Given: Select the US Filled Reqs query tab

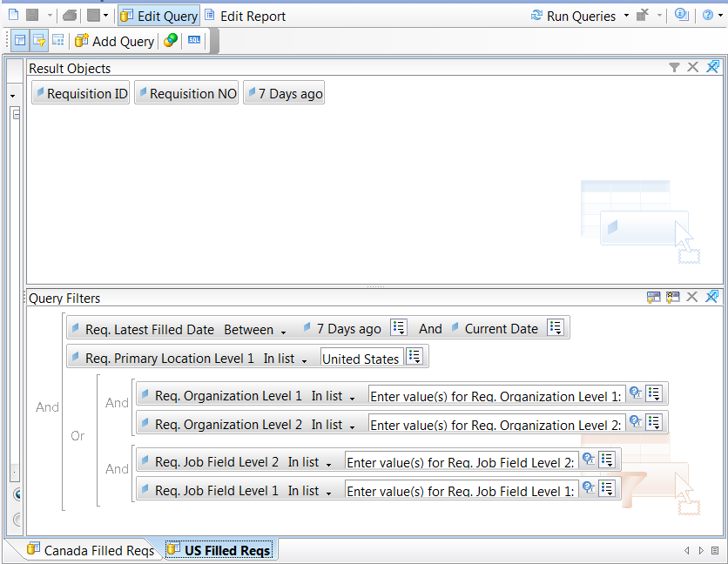Looking at the screenshot, I should pos(219,550).
